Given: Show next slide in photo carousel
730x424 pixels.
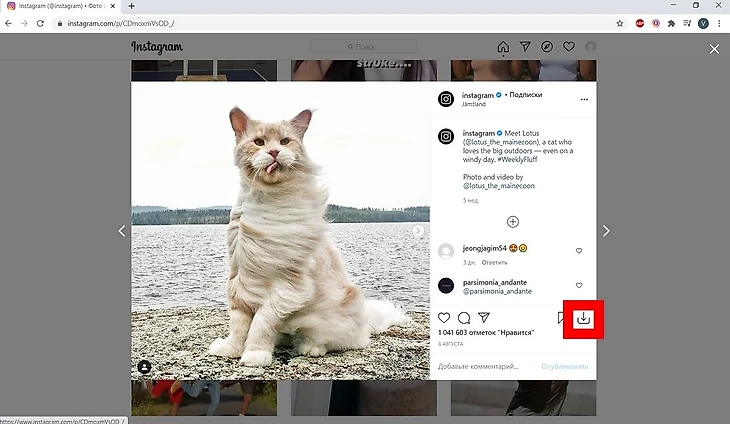Looking at the screenshot, I should click(x=418, y=230).
